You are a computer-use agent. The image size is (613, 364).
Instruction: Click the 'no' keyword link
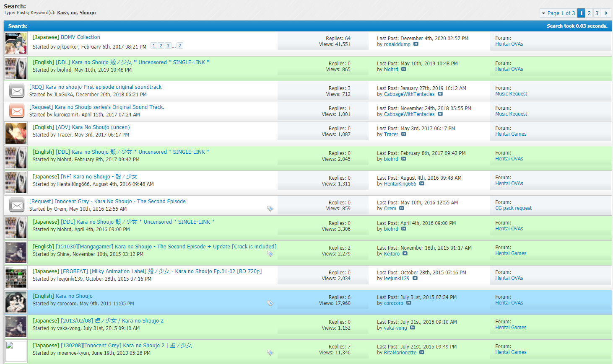(74, 13)
